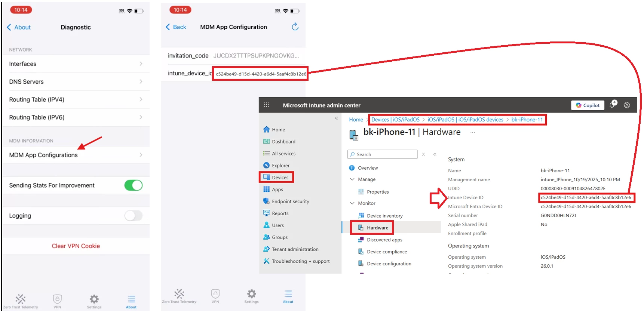Open the Intune app launcher grid
The height and width of the screenshot is (311, 644).
coord(266,105)
